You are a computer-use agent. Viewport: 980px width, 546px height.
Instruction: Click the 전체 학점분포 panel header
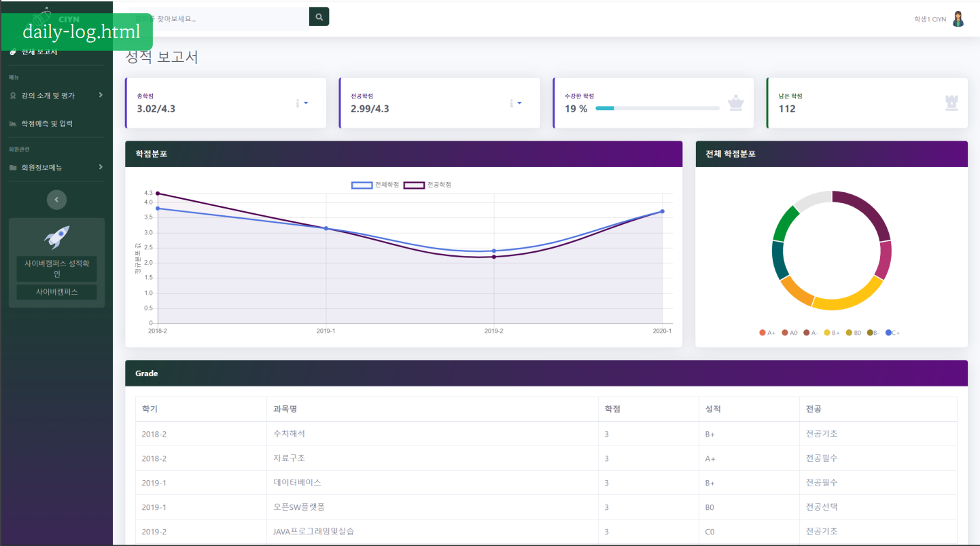831,154
